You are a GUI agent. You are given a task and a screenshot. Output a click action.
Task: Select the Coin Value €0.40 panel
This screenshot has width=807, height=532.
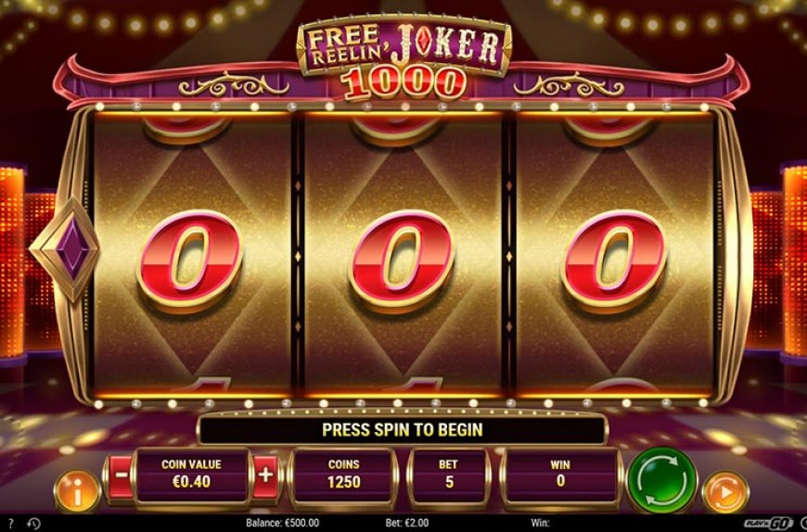point(191,475)
